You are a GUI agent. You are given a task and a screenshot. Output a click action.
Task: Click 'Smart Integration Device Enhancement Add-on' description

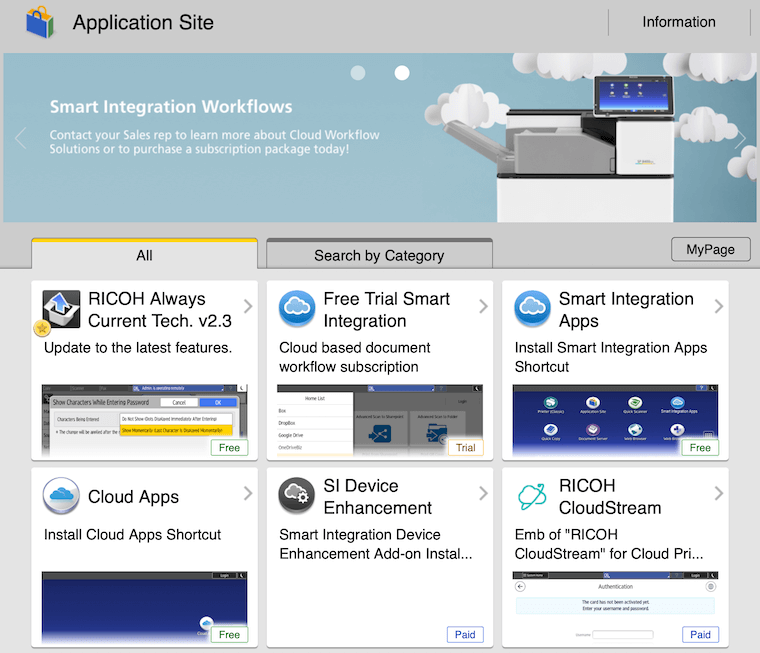pos(376,544)
